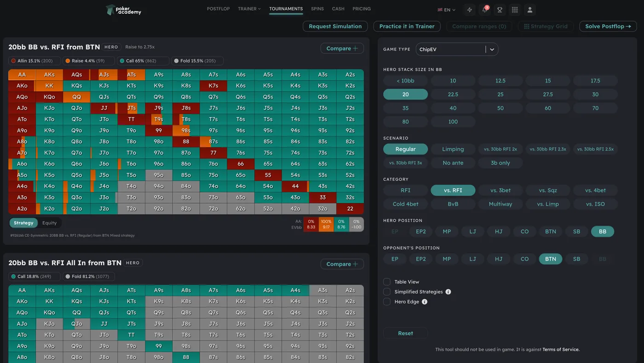Viewport: 644px width, 363px height.
Task: Expand the Trainer menu in navigation
Action: pos(249,9)
